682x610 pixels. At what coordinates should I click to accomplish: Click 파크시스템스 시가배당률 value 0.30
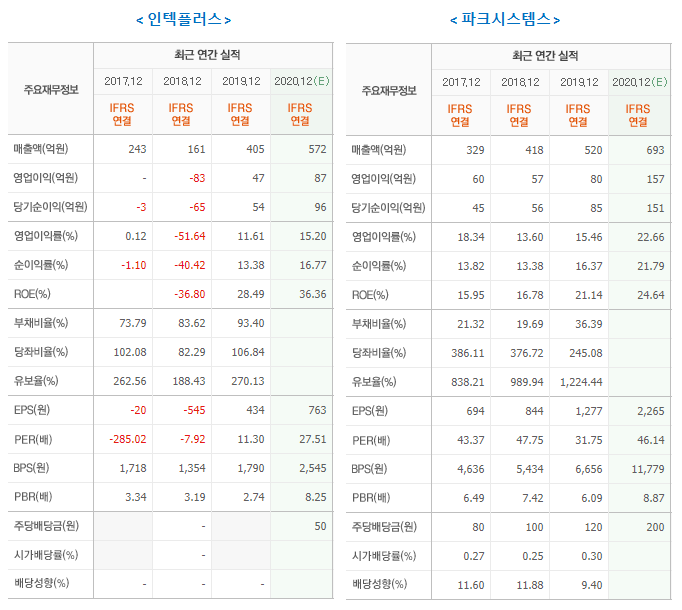(592, 556)
